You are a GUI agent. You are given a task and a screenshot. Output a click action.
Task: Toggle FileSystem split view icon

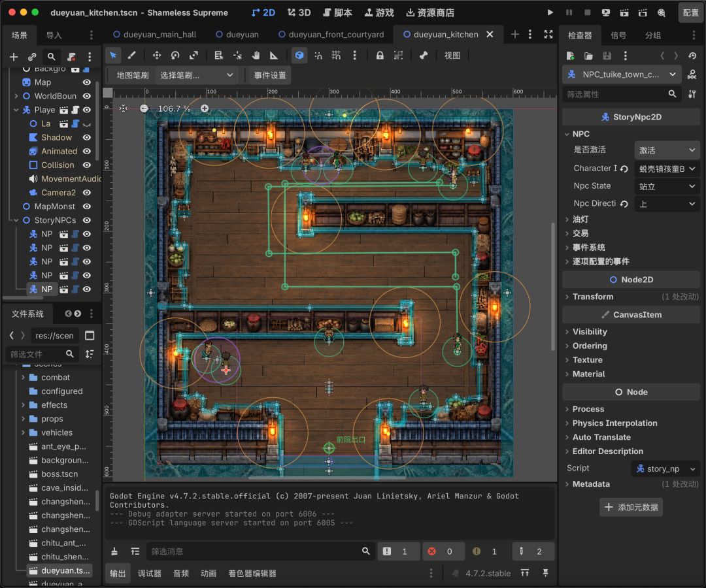click(90, 336)
